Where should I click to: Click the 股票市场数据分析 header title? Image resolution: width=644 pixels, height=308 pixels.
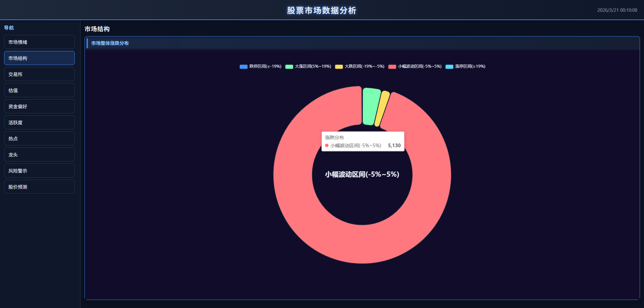click(322, 10)
